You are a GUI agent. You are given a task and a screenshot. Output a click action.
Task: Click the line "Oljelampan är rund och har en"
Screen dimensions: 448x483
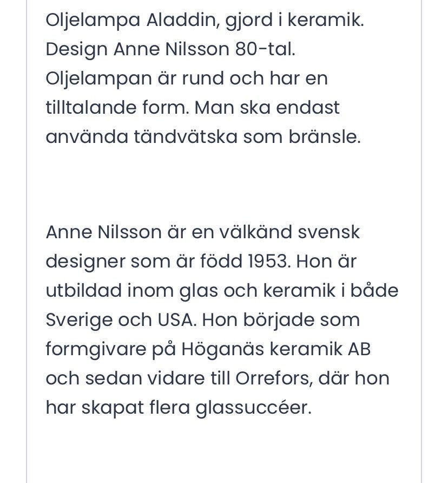tap(187, 79)
